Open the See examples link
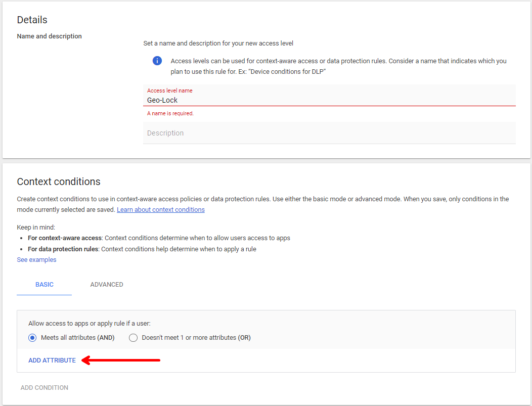 [x=36, y=260]
